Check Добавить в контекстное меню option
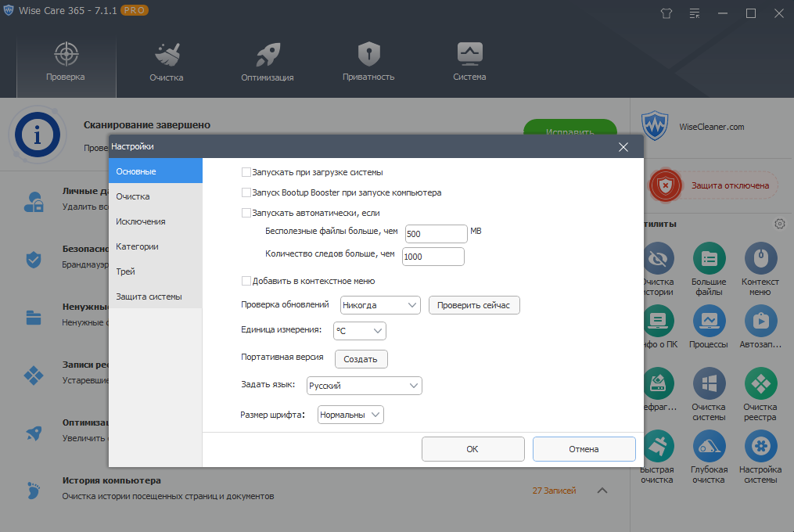794x532 pixels. [246, 281]
